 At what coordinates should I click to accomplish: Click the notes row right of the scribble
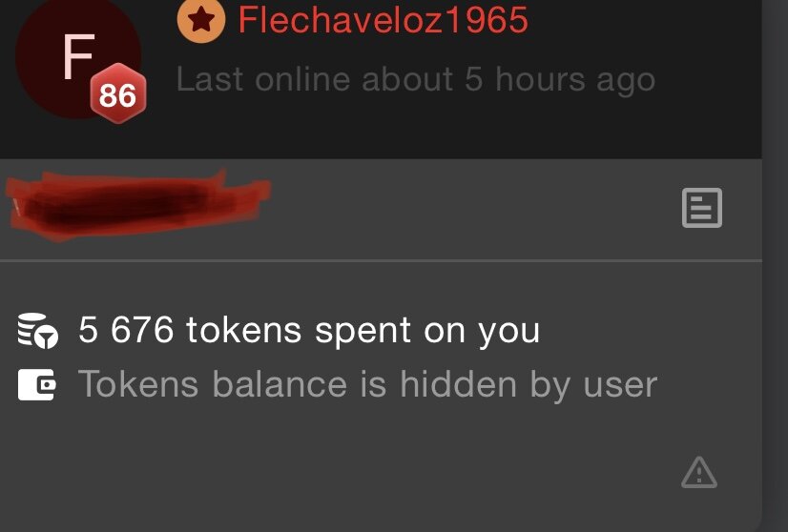pyautogui.click(x=472, y=209)
